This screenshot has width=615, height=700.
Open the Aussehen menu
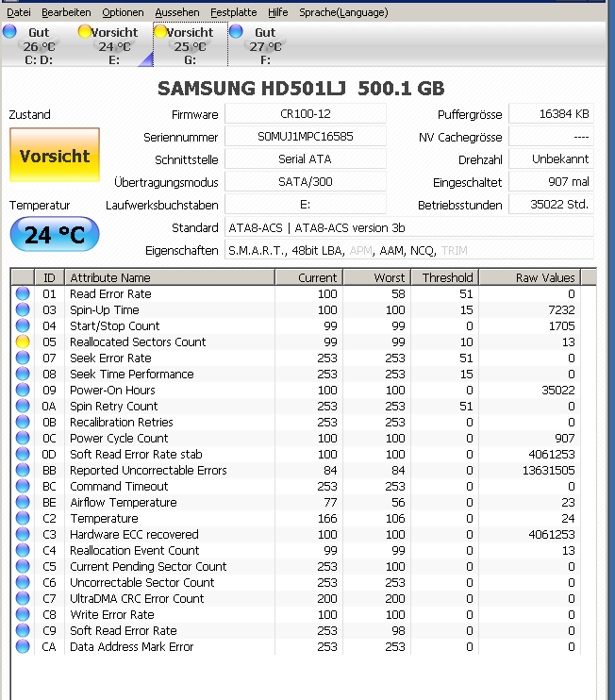tap(177, 12)
